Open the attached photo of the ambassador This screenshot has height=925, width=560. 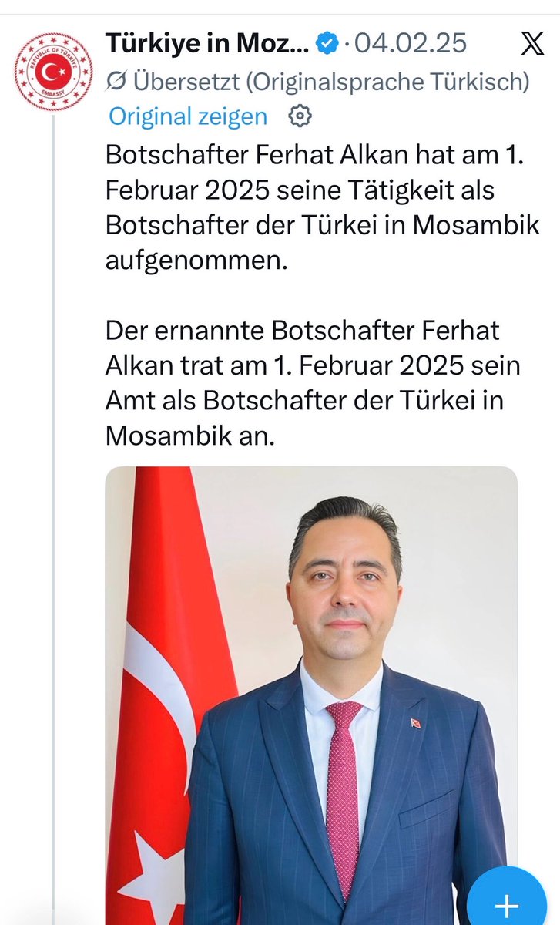pyautogui.click(x=311, y=695)
